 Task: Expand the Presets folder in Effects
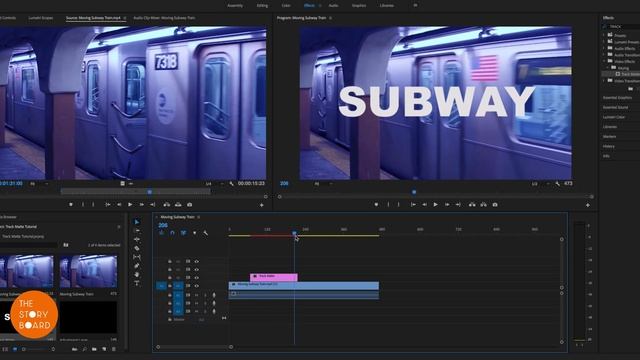pos(604,35)
